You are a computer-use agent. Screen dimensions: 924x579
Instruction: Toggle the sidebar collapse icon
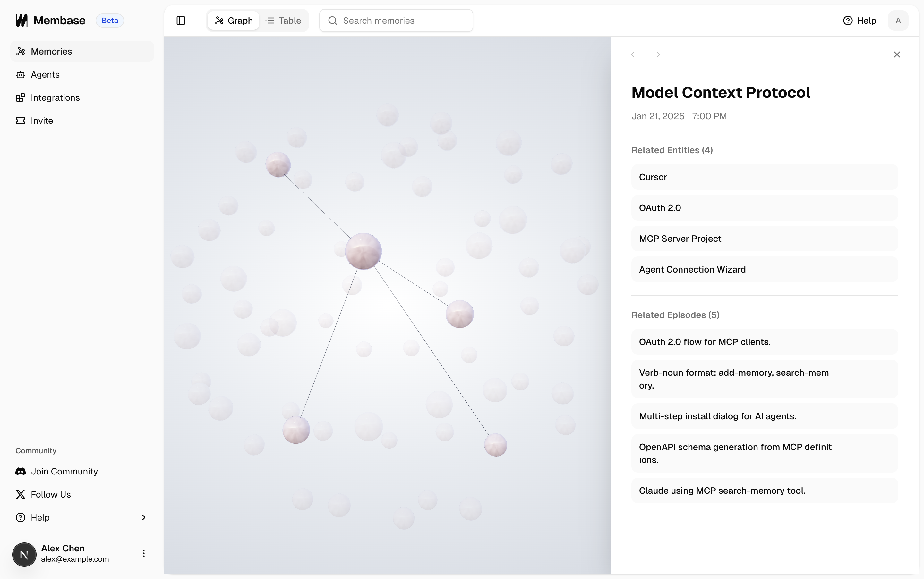point(181,20)
